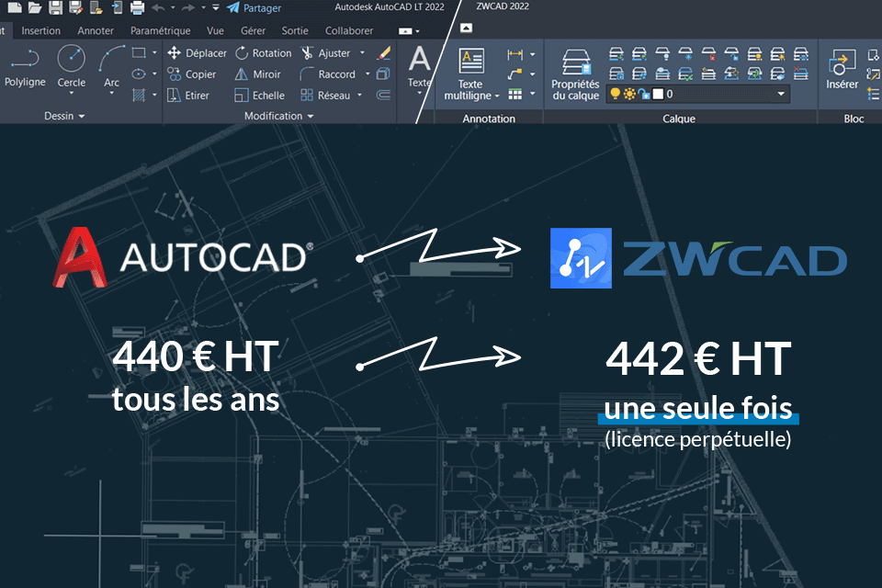Click the Ajuster trim tool
Image resolution: width=882 pixels, height=588 pixels.
(x=326, y=53)
